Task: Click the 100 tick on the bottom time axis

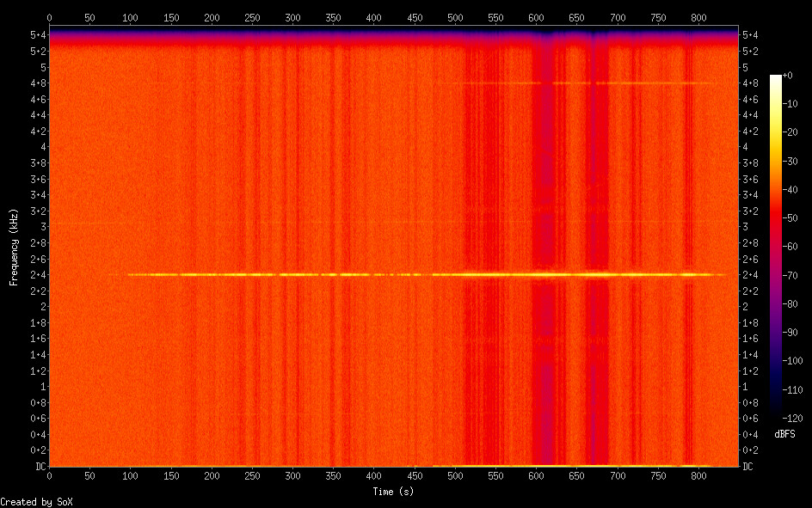Action: tap(130, 475)
